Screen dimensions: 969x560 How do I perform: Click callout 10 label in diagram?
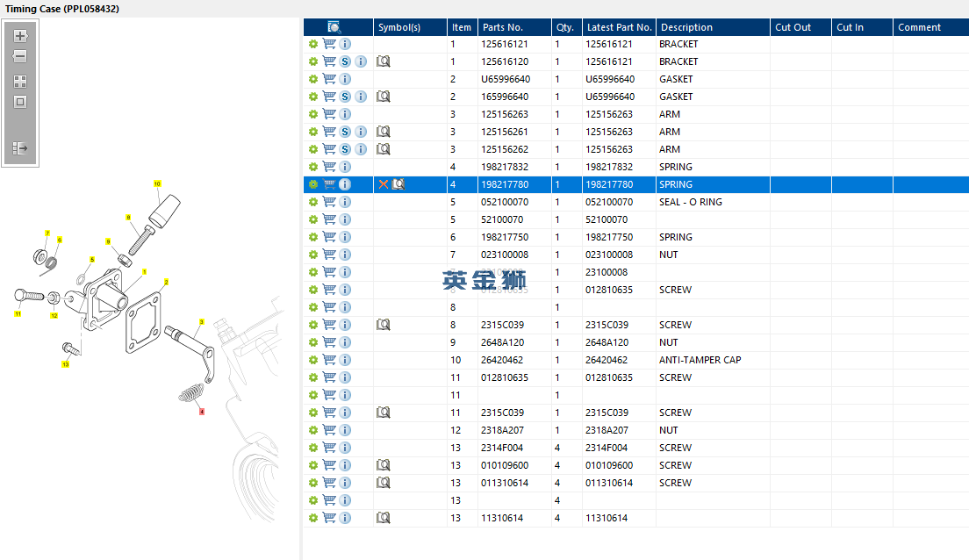point(157,184)
